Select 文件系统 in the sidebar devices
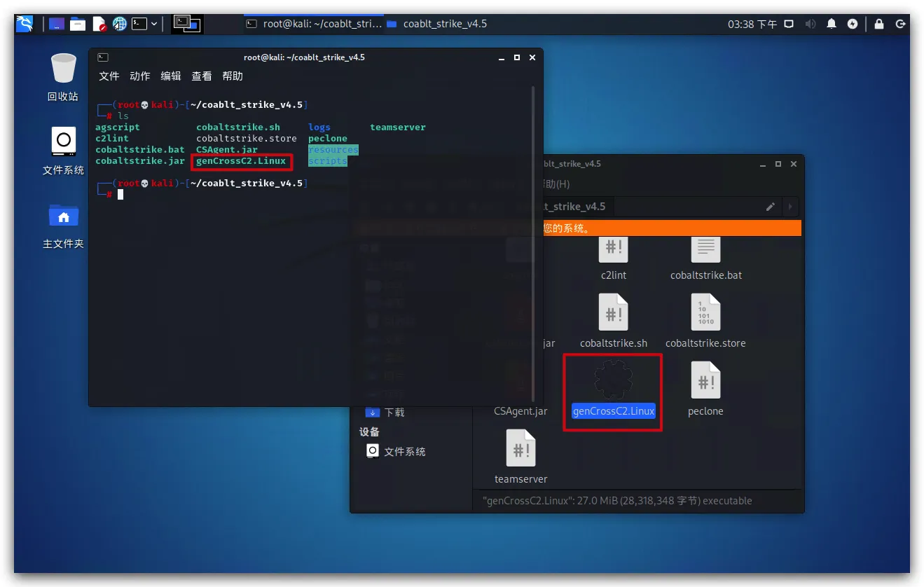 404,452
